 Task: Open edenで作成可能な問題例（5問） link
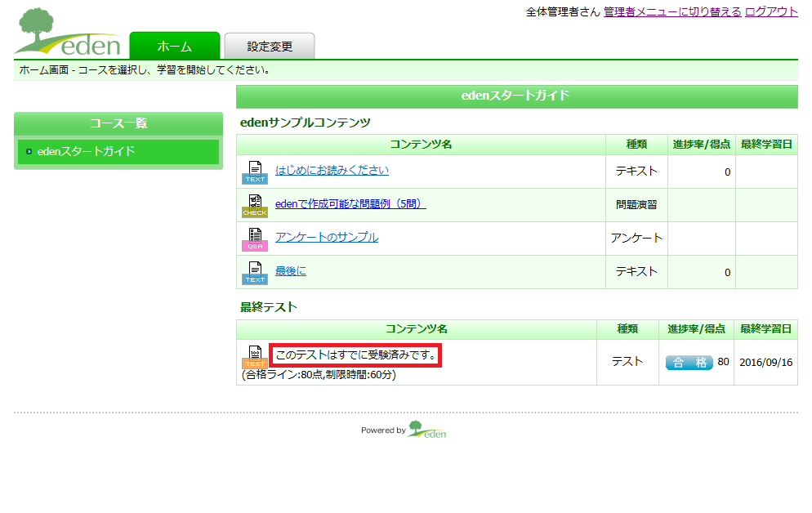tap(350, 204)
